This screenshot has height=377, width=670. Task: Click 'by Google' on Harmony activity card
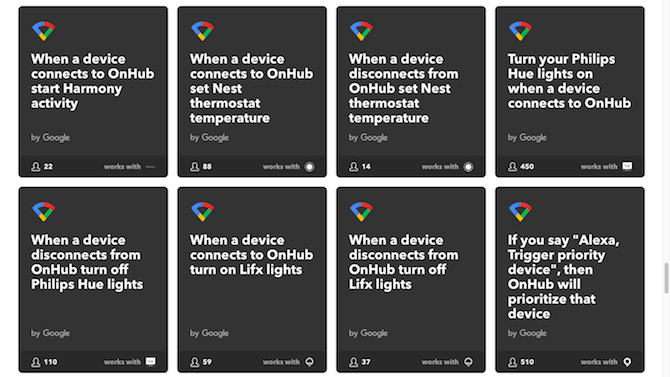(50, 137)
